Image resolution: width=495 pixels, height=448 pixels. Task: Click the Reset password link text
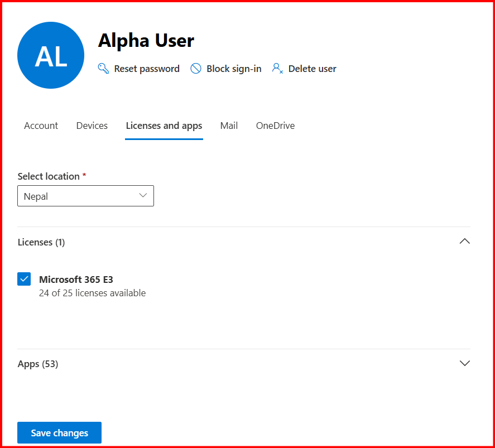click(x=147, y=69)
